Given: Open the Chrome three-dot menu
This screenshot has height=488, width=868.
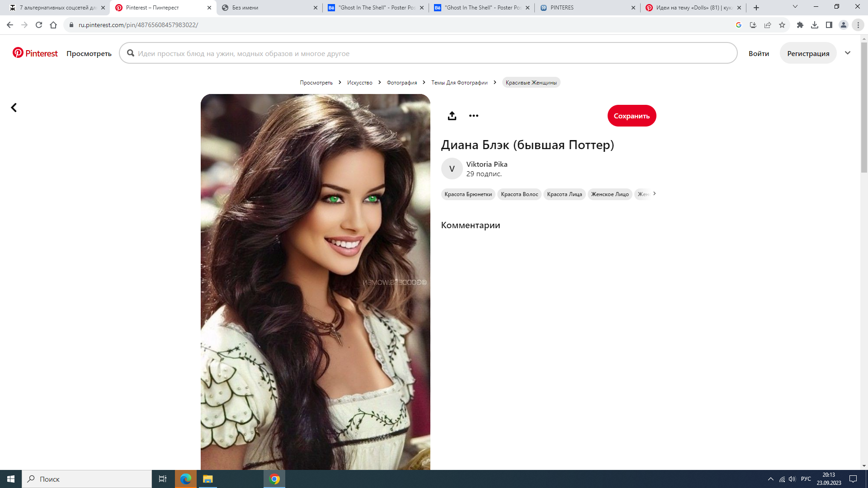Looking at the screenshot, I should (858, 25).
